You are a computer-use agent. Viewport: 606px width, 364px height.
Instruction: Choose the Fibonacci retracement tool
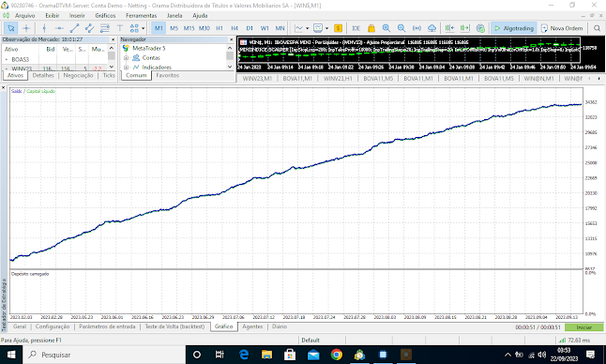[105, 28]
